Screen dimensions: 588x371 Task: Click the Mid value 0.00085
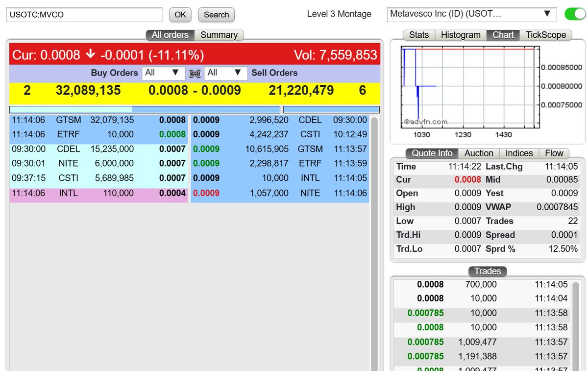pos(562,180)
